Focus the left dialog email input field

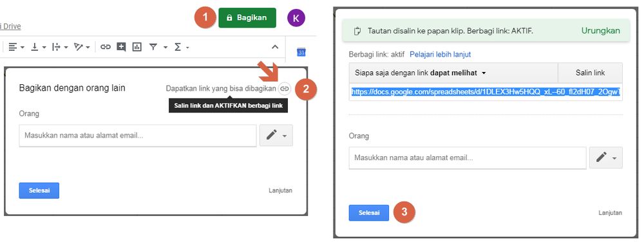point(138,136)
